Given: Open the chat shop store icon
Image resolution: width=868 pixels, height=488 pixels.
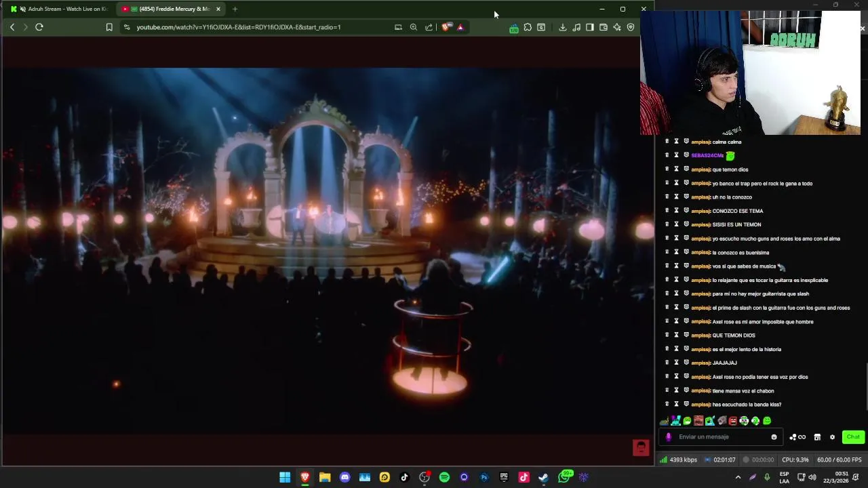Looking at the screenshot, I should tap(817, 437).
